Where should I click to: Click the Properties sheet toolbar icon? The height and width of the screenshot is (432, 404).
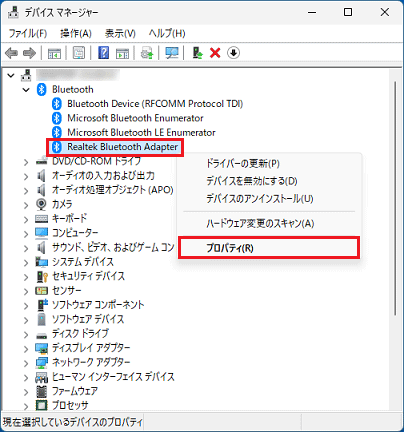(x=79, y=53)
